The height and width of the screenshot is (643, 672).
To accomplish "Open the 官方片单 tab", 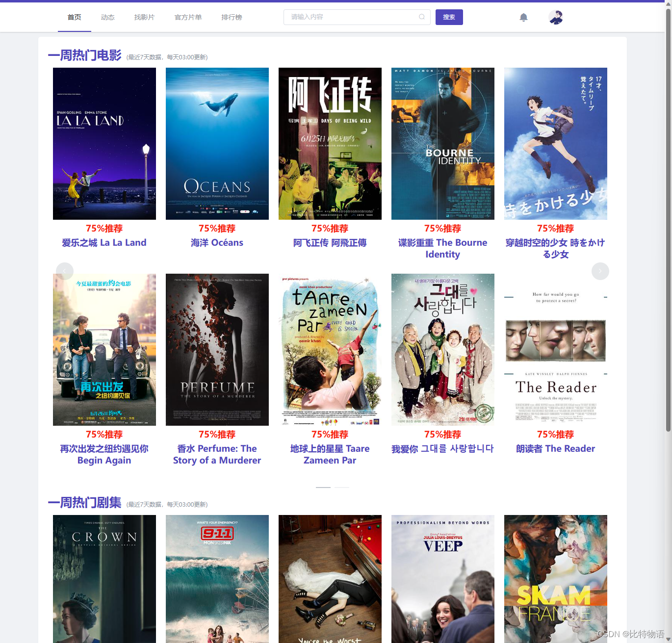I will pos(188,17).
